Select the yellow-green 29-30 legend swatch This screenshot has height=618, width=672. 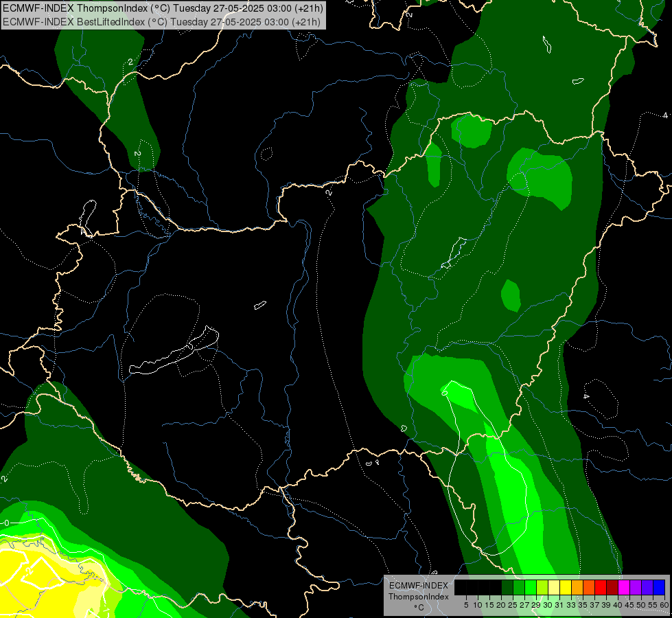coord(542,587)
